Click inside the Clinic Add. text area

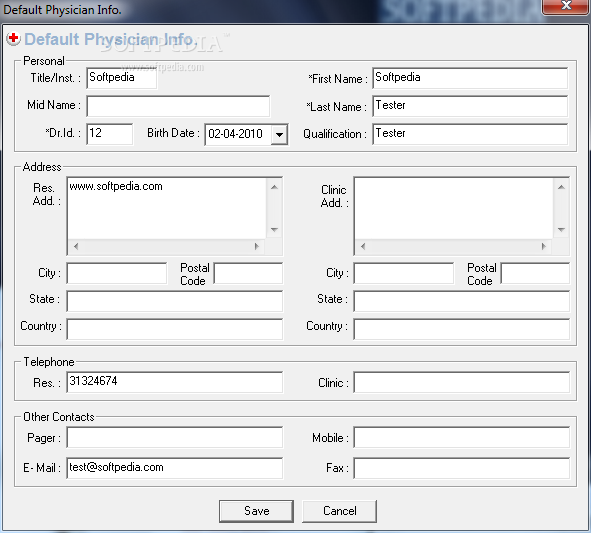pos(454,208)
